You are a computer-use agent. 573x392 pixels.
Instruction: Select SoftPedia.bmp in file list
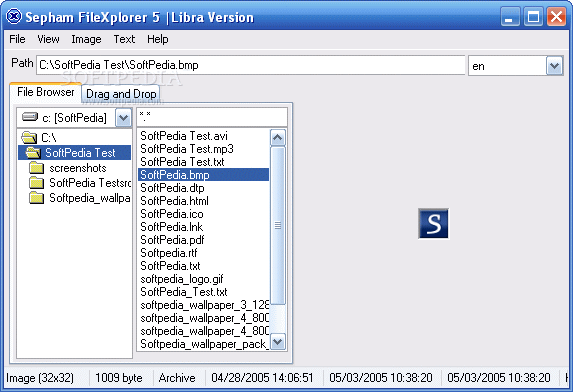204,175
